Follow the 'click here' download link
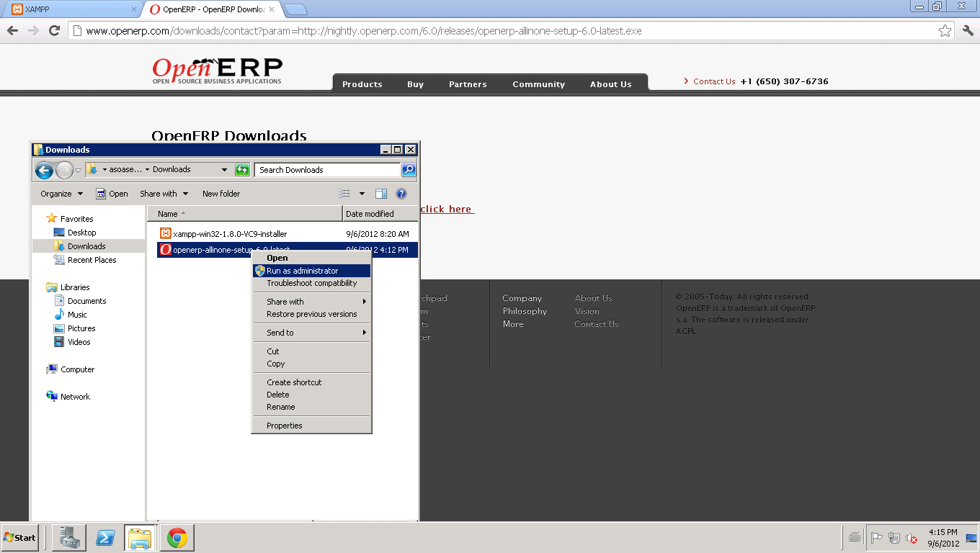Screen dimensions: 980x553 tap(447, 209)
